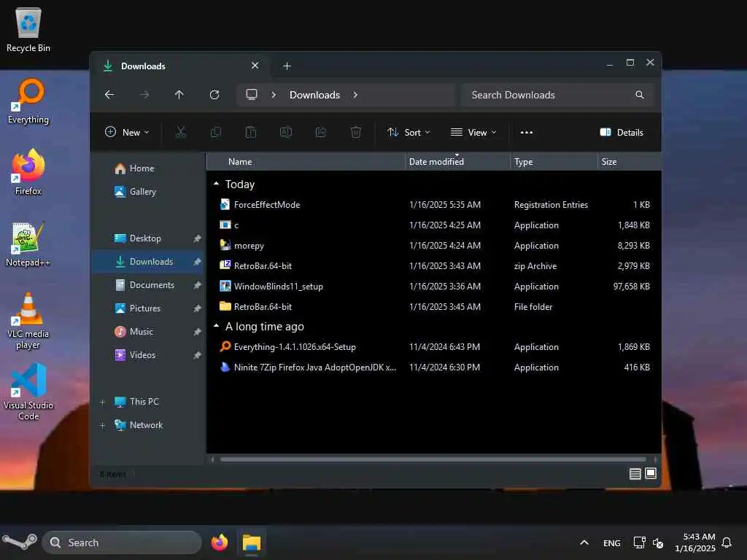Open the See more ellipsis menu
The height and width of the screenshot is (560, 747).
coord(527,133)
